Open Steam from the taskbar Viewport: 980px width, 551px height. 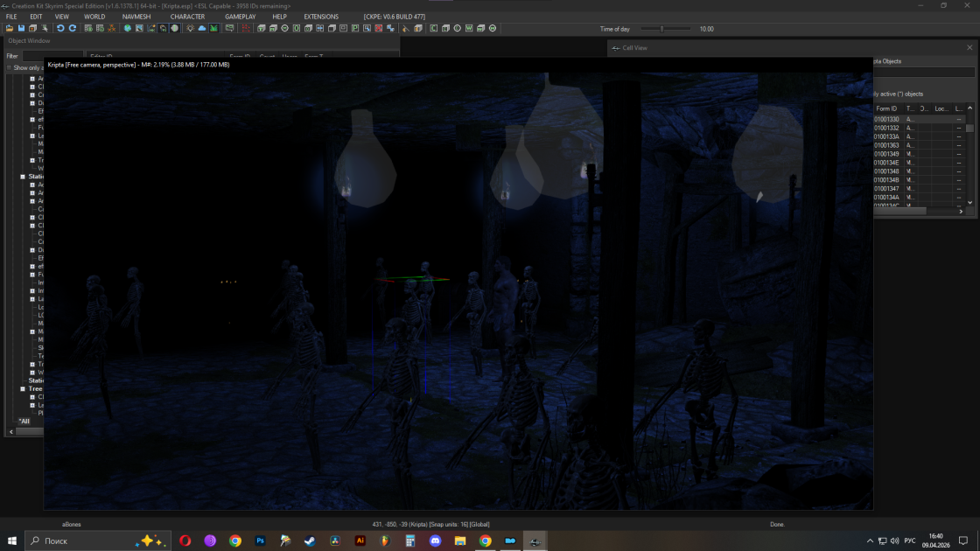pyautogui.click(x=310, y=541)
